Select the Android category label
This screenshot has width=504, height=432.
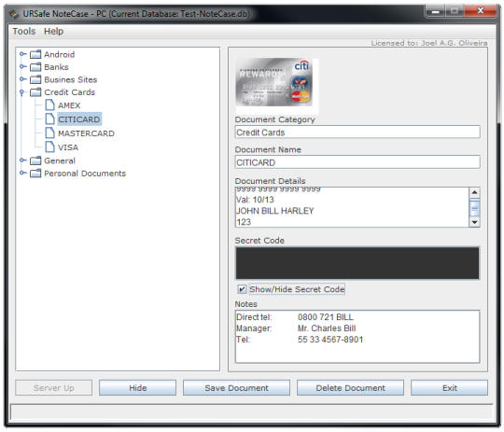click(x=60, y=54)
